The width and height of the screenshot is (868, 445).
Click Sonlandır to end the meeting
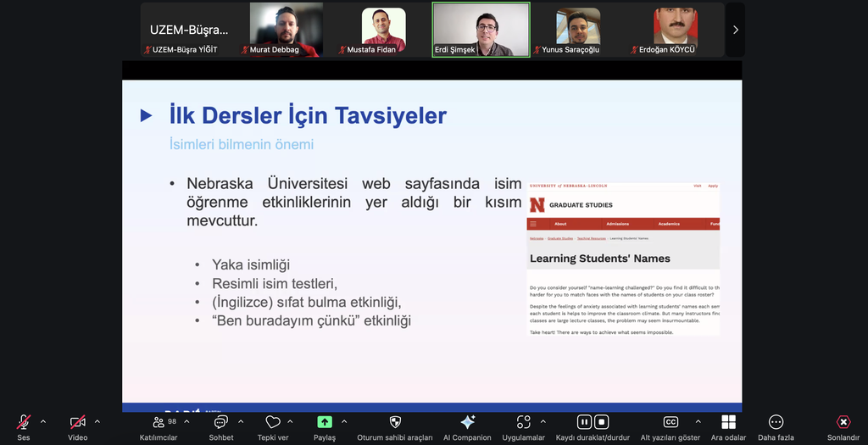click(843, 422)
